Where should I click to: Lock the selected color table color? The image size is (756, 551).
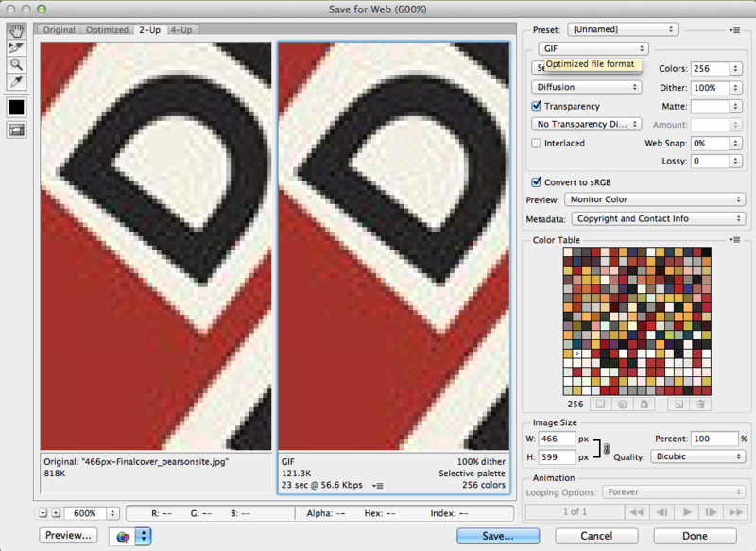(x=644, y=404)
